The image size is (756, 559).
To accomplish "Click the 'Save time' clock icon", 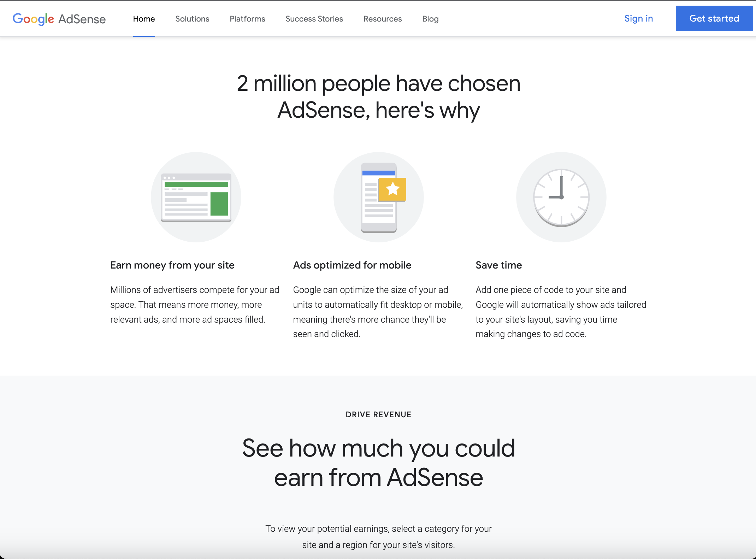I will (561, 197).
